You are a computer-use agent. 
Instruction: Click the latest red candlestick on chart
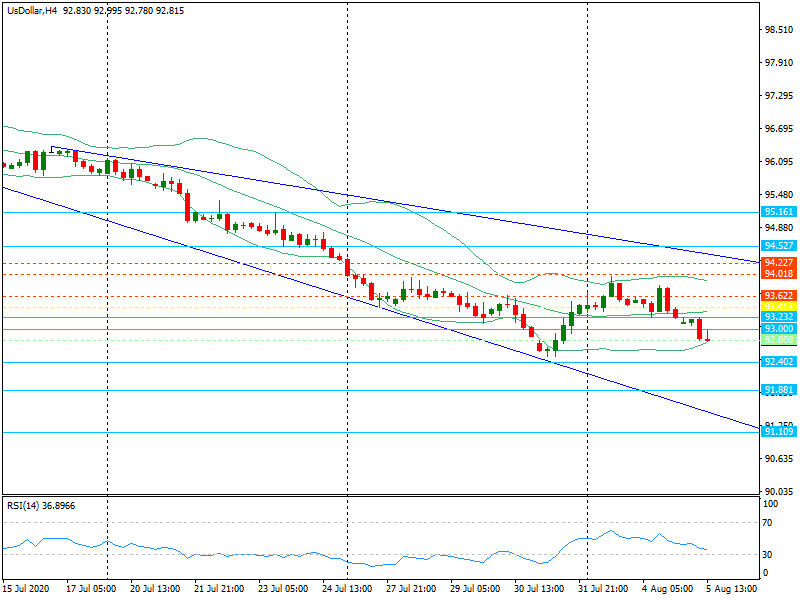[x=700, y=329]
